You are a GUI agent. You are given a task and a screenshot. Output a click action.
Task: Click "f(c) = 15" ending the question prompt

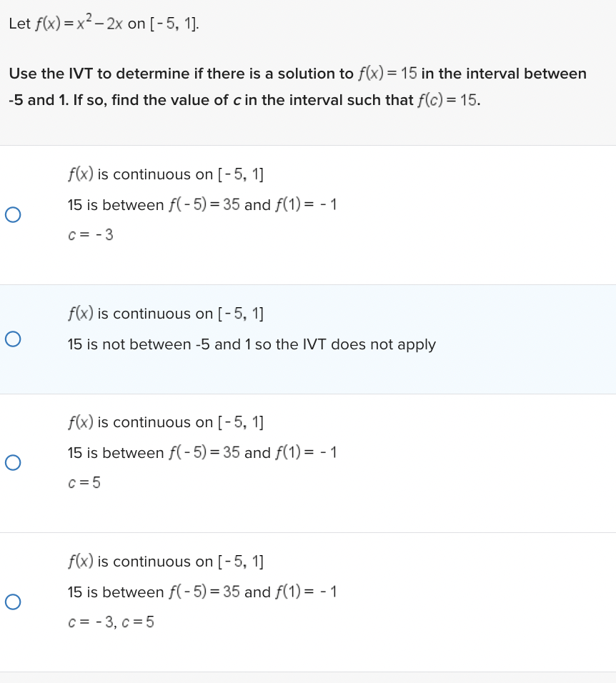coord(447,100)
